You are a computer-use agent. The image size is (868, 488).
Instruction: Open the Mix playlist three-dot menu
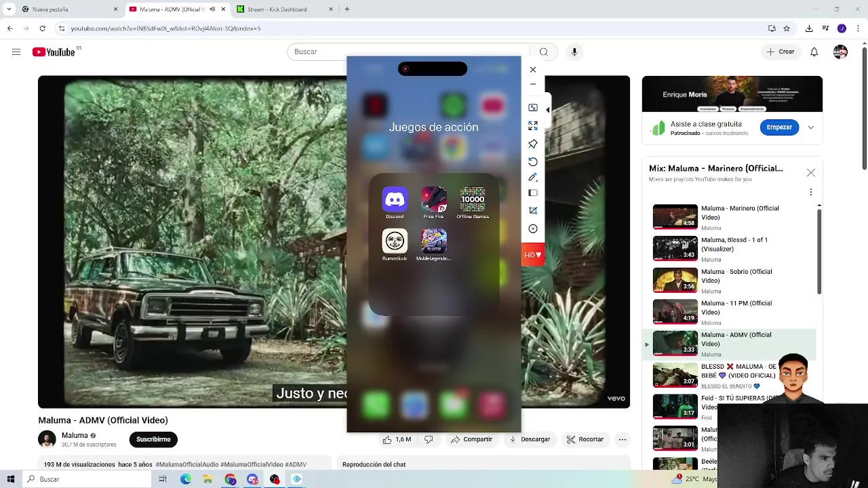811,192
